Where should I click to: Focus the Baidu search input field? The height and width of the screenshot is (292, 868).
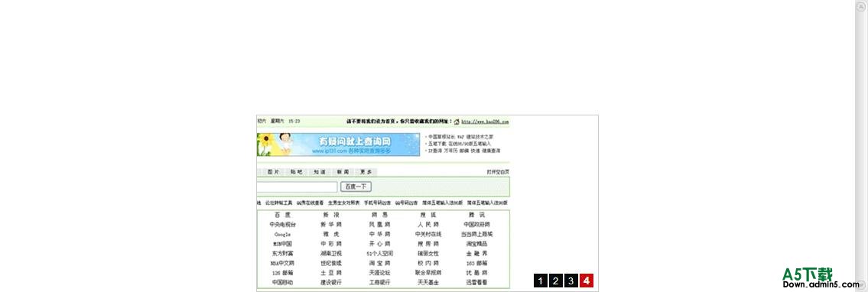point(297,187)
